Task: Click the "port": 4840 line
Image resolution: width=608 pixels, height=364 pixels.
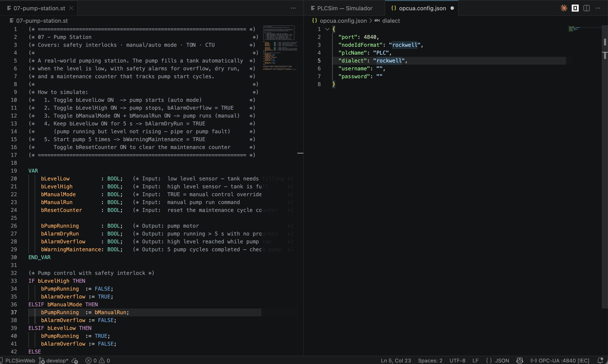Action: pos(358,37)
